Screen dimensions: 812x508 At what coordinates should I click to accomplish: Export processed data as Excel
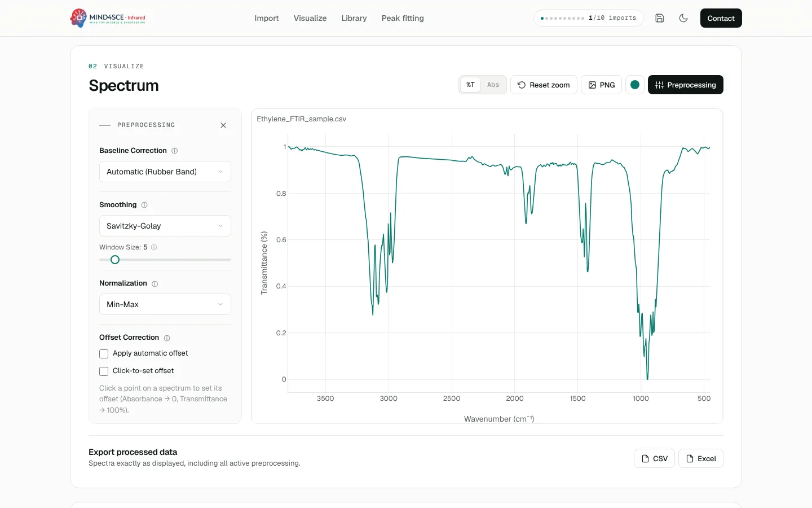(x=701, y=458)
